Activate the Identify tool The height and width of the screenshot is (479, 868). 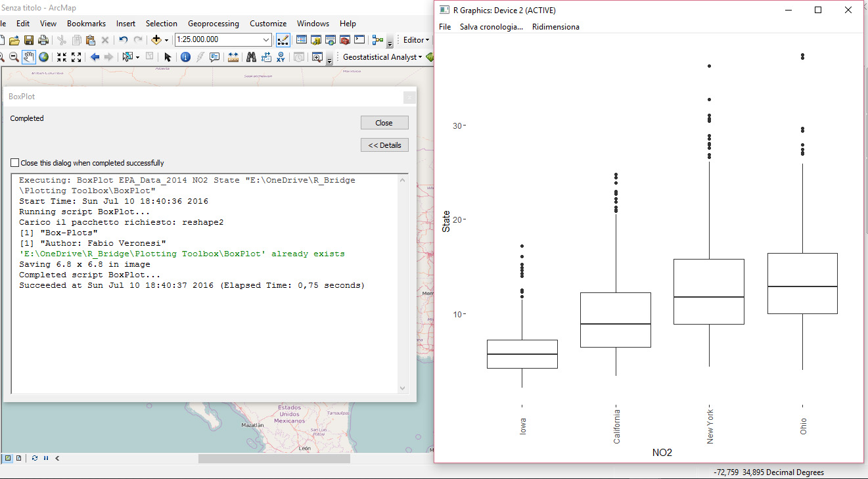click(185, 57)
